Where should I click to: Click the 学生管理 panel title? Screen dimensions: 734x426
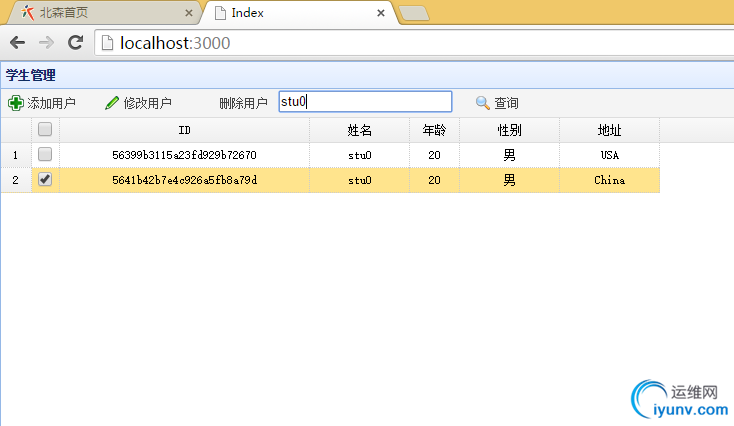point(30,75)
